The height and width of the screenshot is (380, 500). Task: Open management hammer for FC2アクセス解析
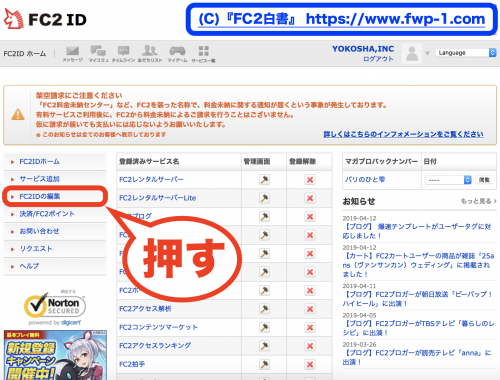click(264, 309)
